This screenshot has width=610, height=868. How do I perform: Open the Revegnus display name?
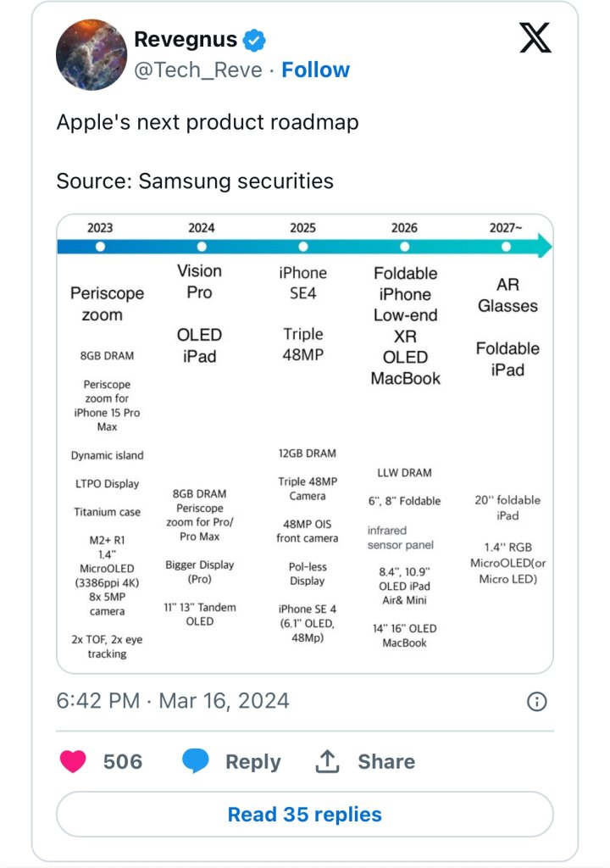pyautogui.click(x=186, y=39)
